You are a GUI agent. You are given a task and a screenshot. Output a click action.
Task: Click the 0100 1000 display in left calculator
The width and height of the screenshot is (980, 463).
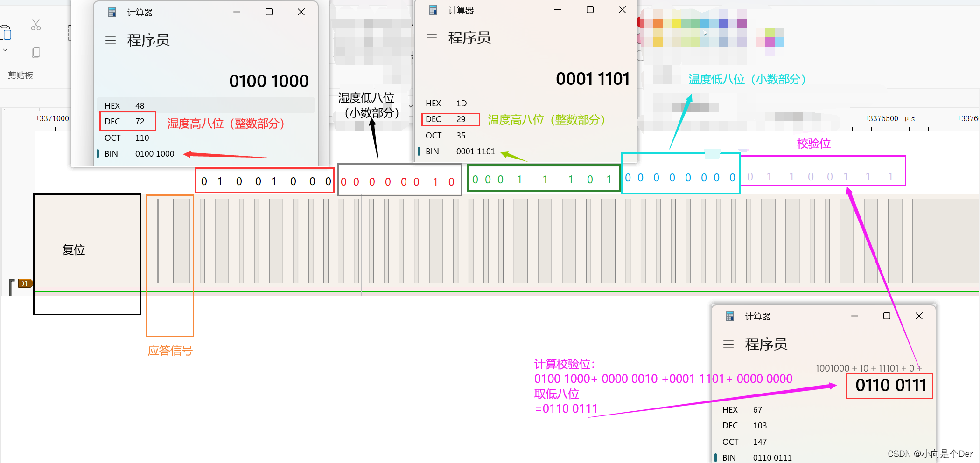tap(269, 81)
